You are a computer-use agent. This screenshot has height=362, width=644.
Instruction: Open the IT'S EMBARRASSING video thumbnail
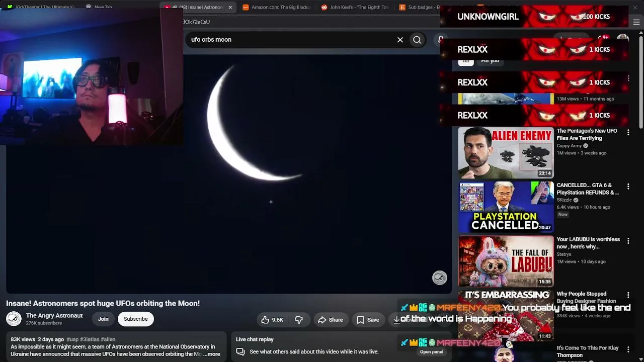point(506,316)
